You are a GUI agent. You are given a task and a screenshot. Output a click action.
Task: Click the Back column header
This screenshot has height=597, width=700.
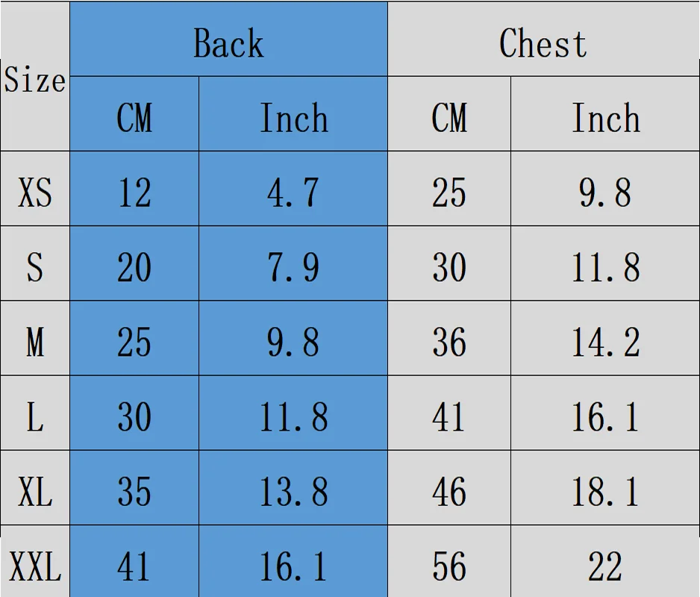pos(228,43)
